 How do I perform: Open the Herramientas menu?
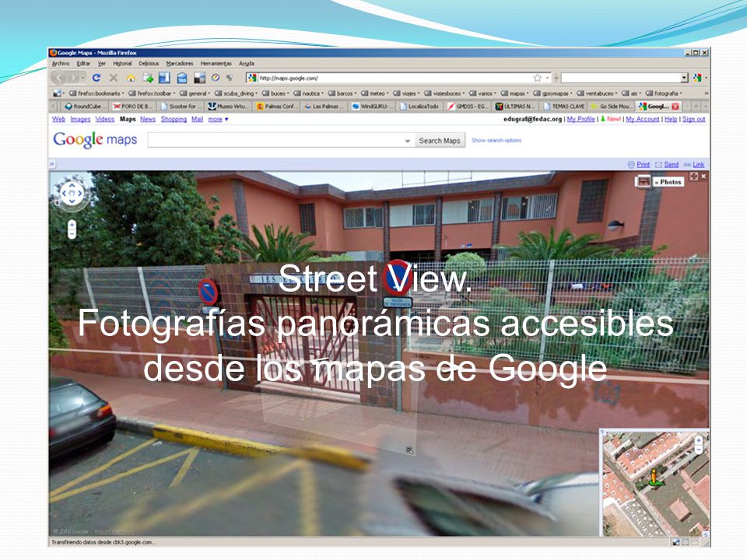coord(216,63)
